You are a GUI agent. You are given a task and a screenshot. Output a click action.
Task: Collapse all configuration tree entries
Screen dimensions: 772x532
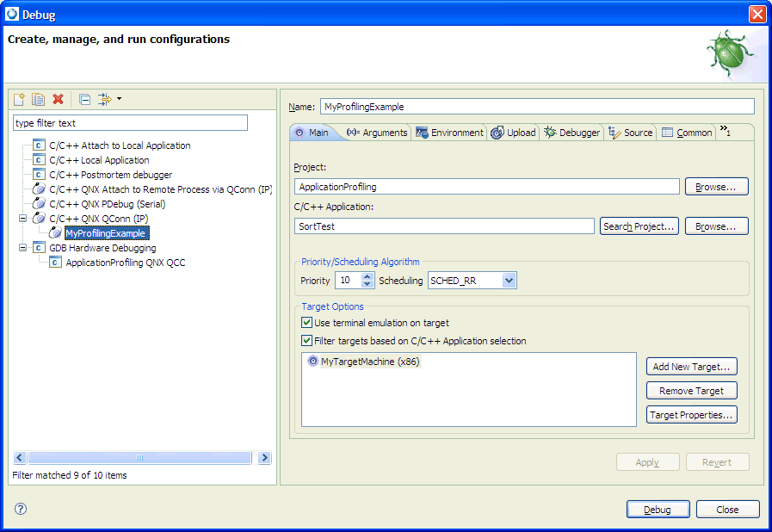coord(83,99)
